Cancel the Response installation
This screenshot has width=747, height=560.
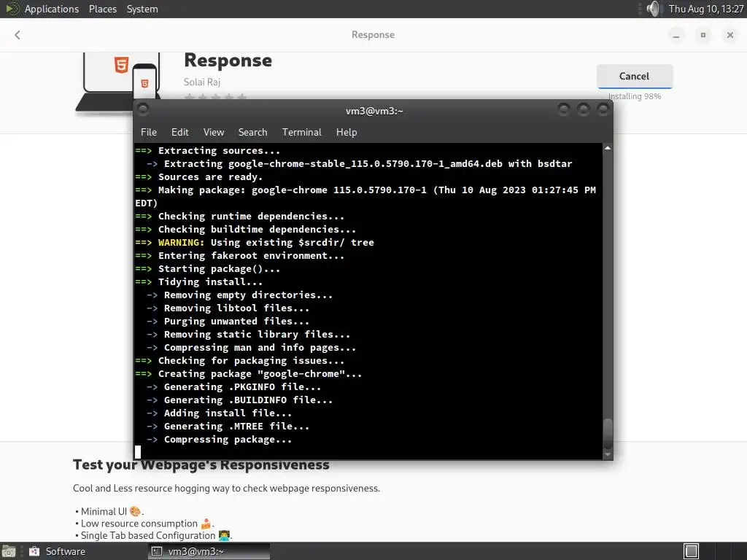(634, 76)
